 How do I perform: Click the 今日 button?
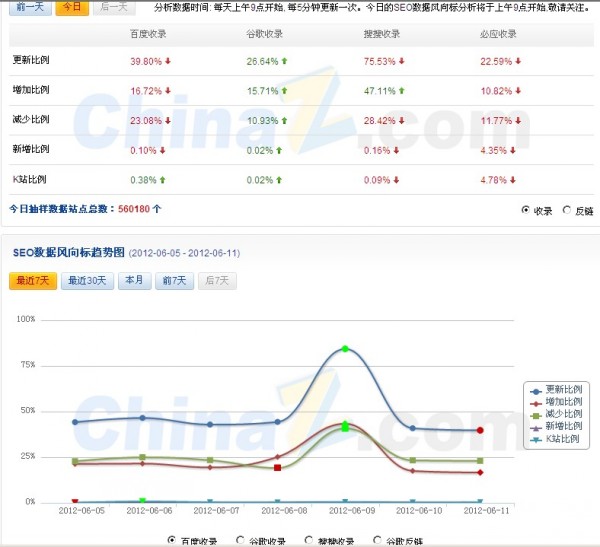(x=68, y=8)
